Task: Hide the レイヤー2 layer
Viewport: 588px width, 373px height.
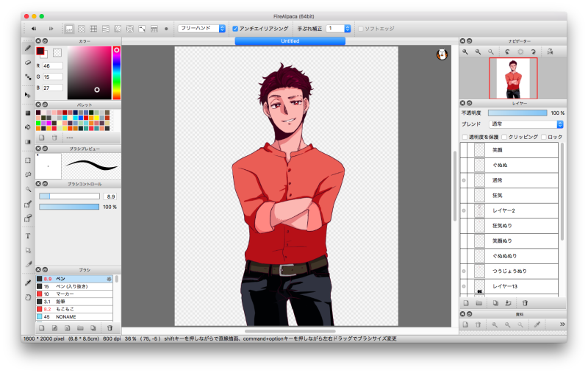Action: 464,210
